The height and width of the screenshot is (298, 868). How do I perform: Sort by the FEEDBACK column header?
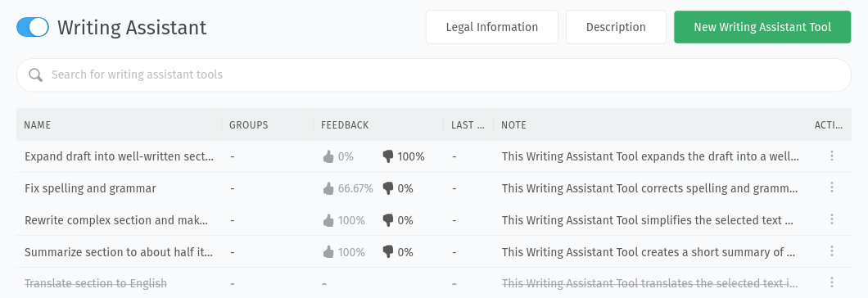coord(345,125)
